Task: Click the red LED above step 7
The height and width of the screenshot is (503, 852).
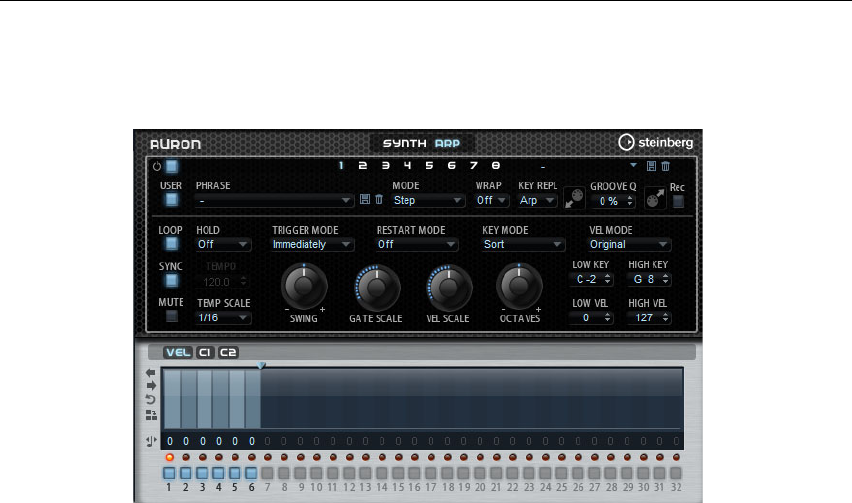Action: coord(267,457)
